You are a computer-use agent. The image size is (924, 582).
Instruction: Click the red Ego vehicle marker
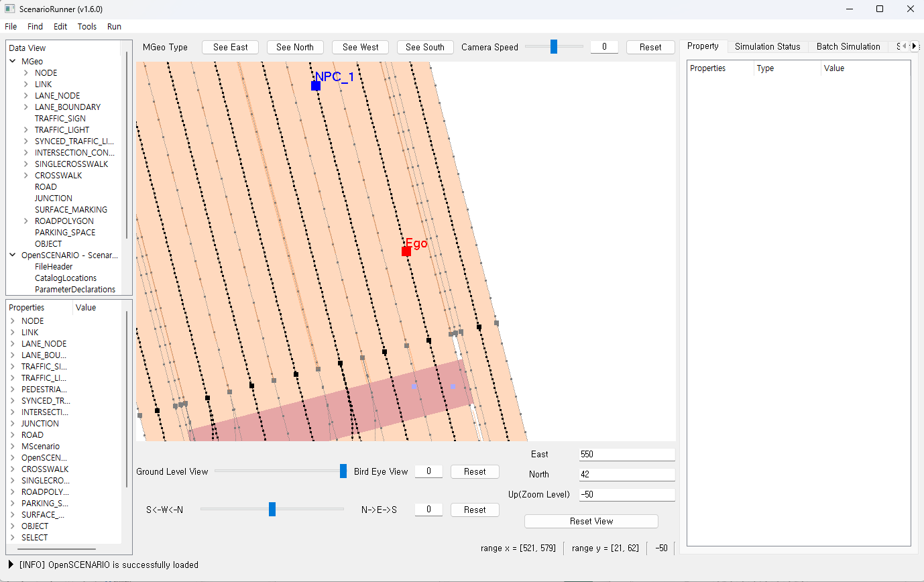pyautogui.click(x=406, y=251)
